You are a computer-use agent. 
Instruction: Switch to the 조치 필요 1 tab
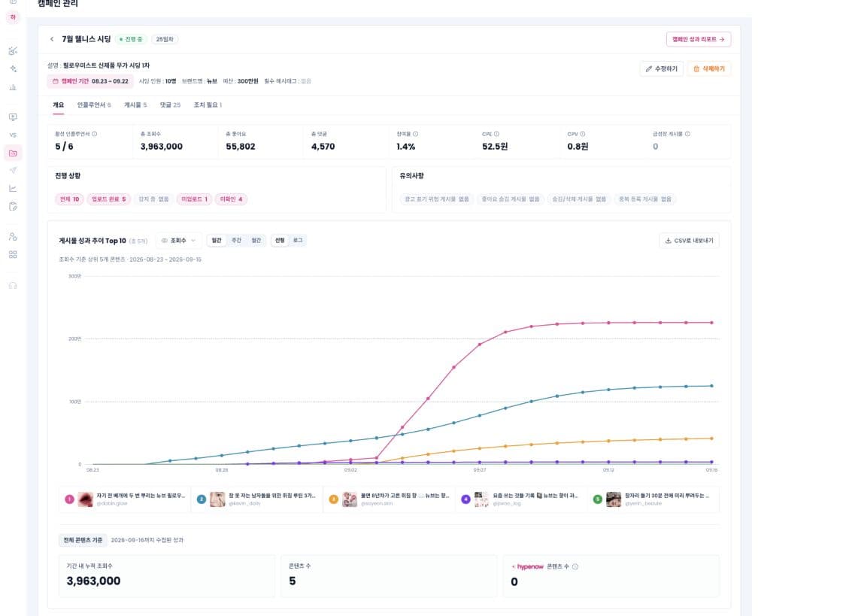[x=208, y=105]
